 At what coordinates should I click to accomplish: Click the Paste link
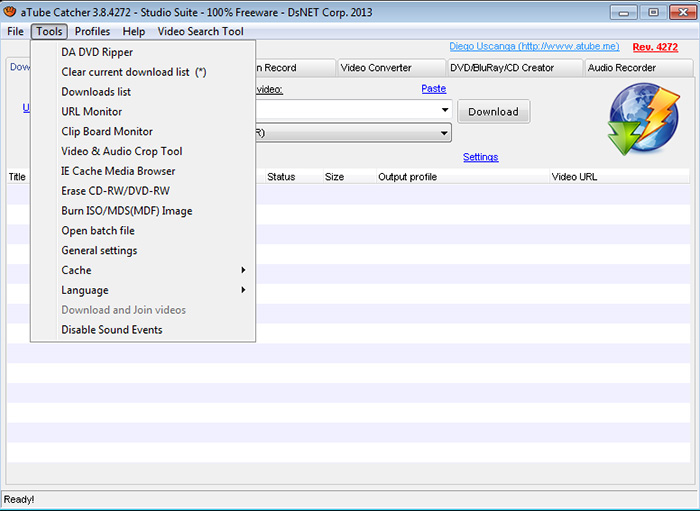click(x=433, y=89)
